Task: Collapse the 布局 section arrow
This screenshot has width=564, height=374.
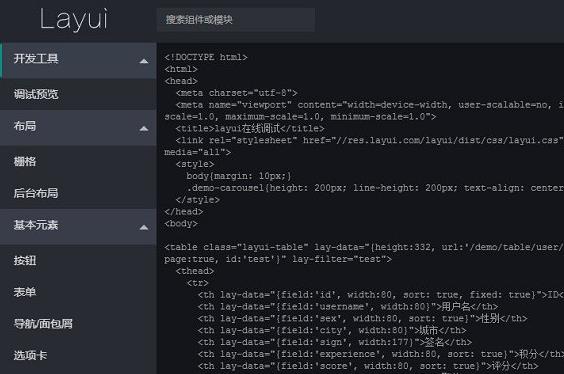Action: [144, 129]
